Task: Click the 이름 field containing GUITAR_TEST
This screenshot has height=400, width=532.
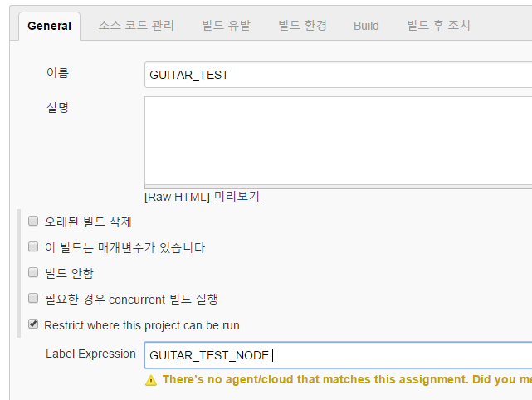Action: (339, 75)
